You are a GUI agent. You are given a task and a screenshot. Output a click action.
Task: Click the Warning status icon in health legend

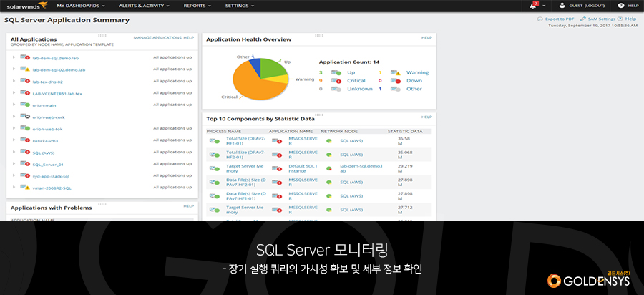tap(396, 73)
